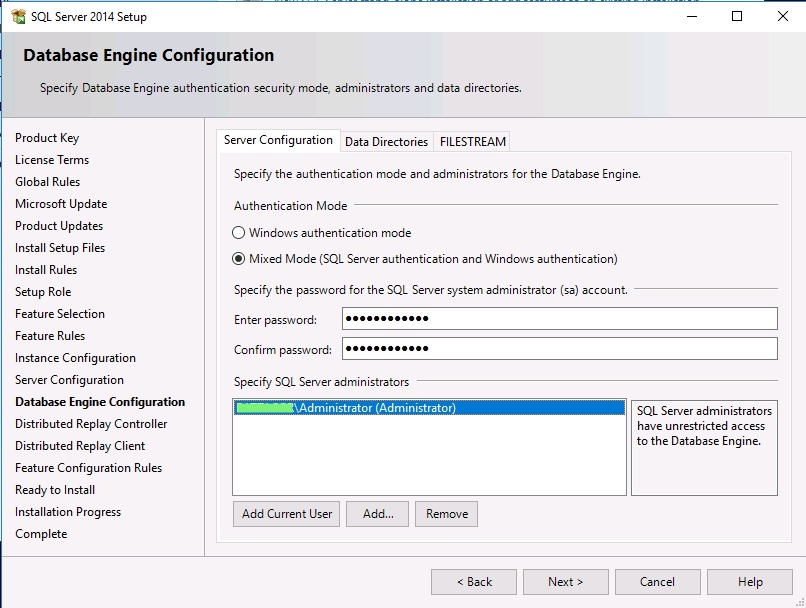The width and height of the screenshot is (806, 608).
Task: Close the SQL Server 2014 Setup window
Action: point(782,16)
